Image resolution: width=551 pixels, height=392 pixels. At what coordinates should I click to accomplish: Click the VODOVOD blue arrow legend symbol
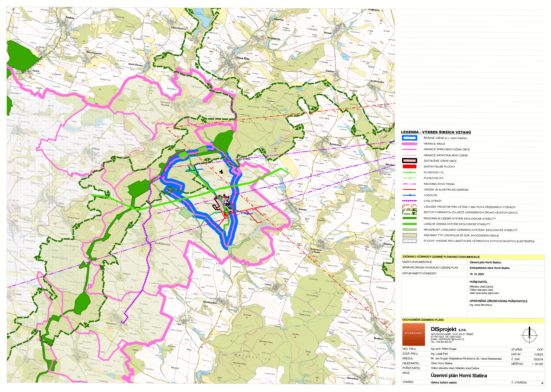click(409, 195)
